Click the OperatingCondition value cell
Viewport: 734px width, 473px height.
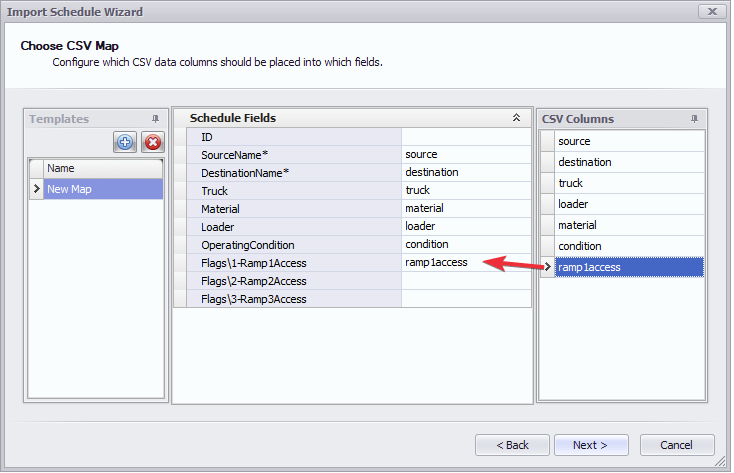pos(465,245)
